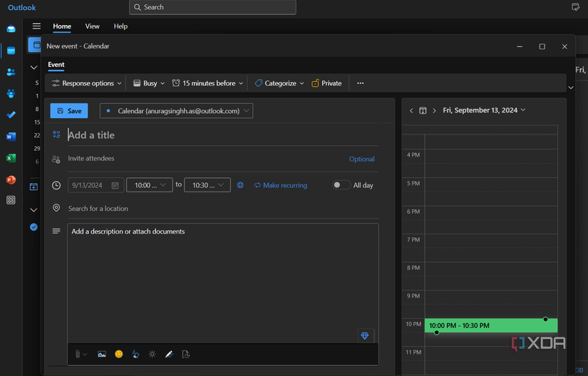The height and width of the screenshot is (376, 588).
Task: Click the page-with-arrow icon in editor toolbar
Action: point(186,354)
